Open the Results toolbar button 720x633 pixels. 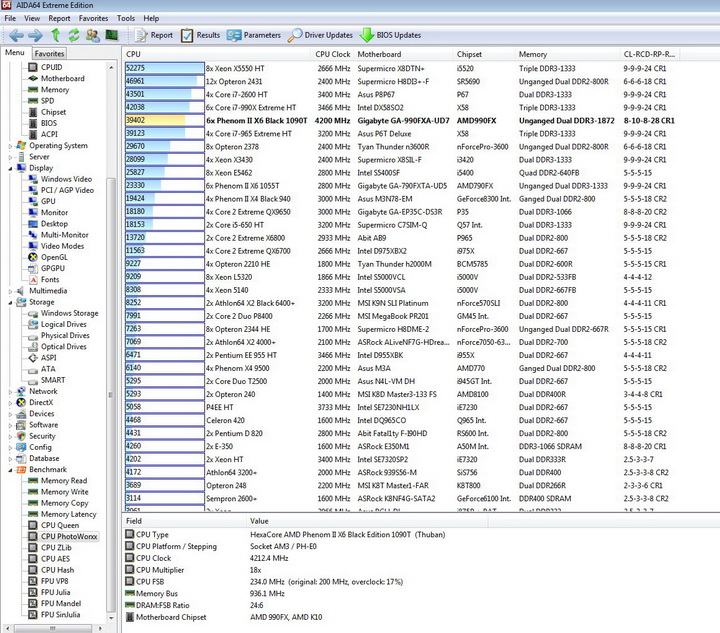[200, 35]
